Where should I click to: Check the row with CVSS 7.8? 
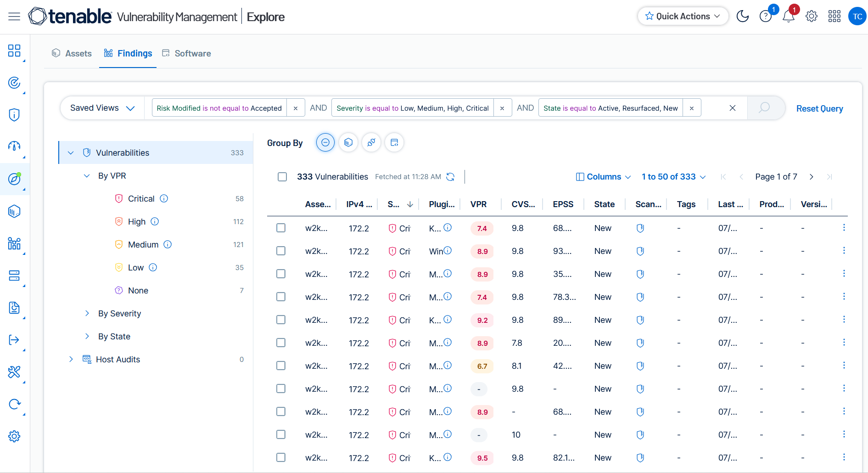[281, 343]
